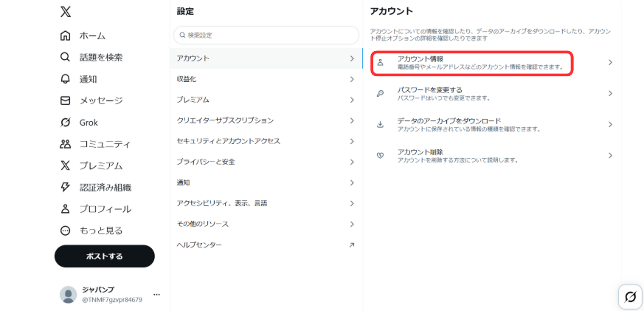Click the broken heart icon beside アカウント削除
The image size is (644, 311).
(x=381, y=155)
